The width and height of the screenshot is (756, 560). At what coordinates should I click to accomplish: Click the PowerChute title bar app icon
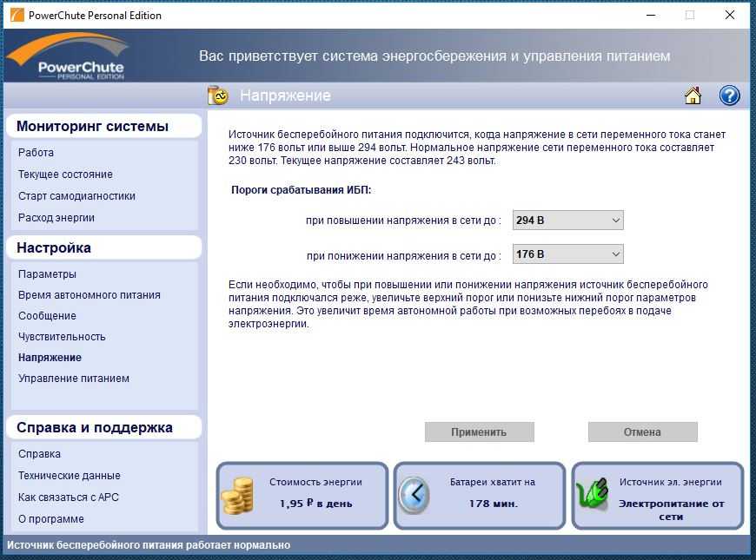point(15,15)
